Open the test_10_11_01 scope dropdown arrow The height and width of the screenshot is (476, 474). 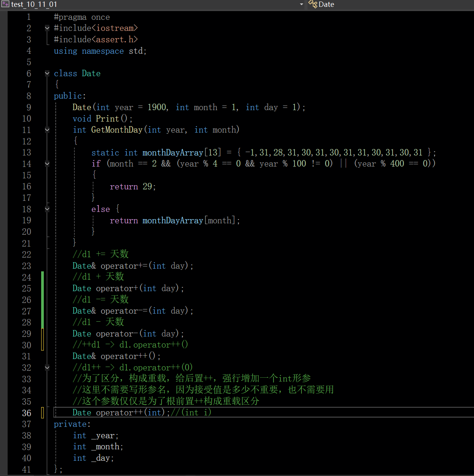point(301,4)
